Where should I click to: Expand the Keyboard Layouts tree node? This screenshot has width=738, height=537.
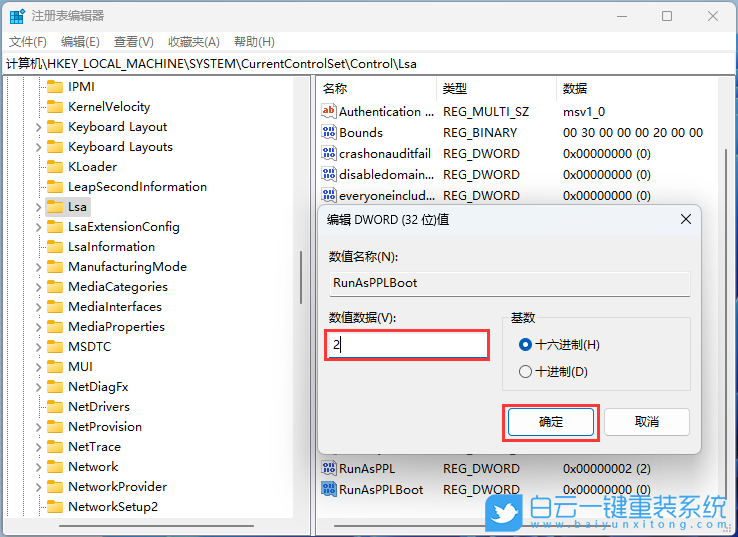coord(39,147)
